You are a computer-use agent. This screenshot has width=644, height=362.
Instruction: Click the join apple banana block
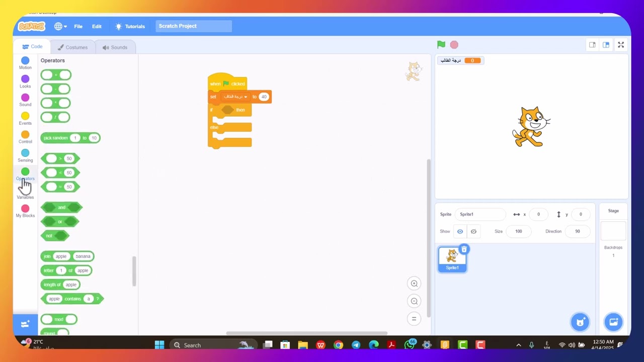click(67, 256)
